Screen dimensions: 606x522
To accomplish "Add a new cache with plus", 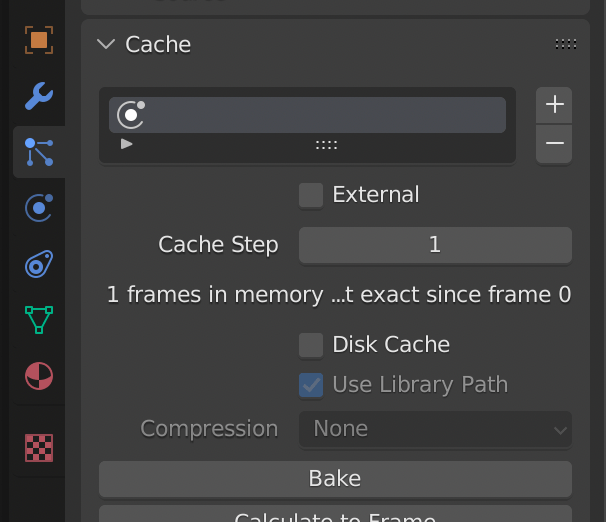I will (554, 104).
